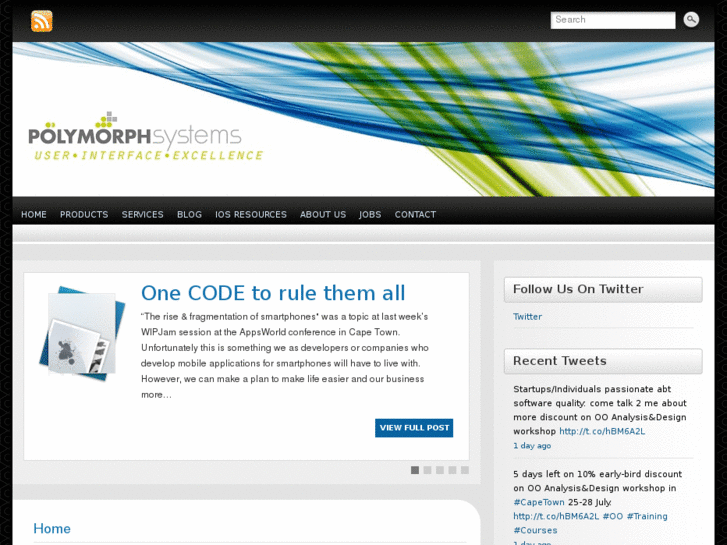Select the fifth slider pagination square
The height and width of the screenshot is (545, 727).
coord(465,470)
